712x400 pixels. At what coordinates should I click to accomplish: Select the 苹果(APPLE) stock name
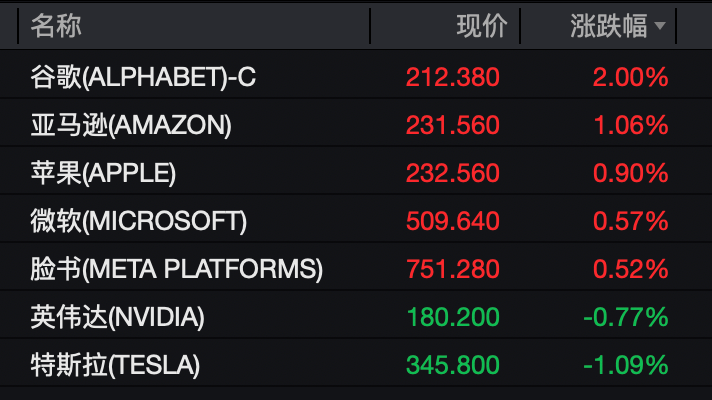pos(103,173)
